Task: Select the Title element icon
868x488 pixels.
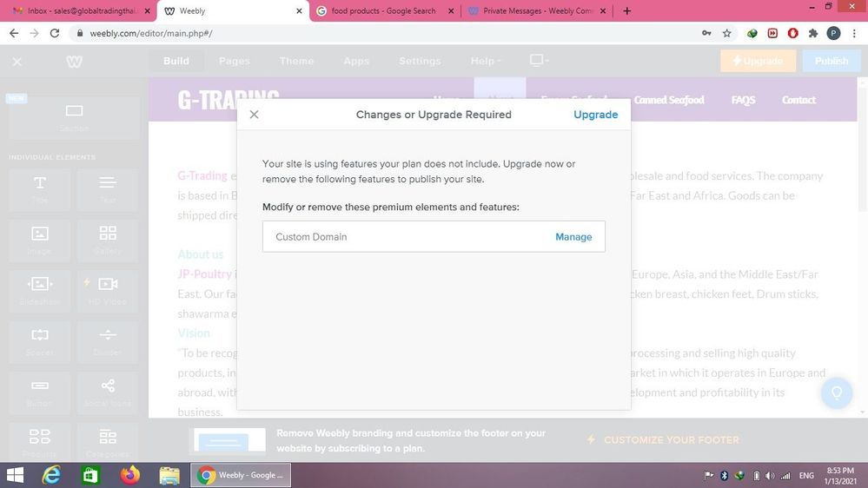Action: 40,188
